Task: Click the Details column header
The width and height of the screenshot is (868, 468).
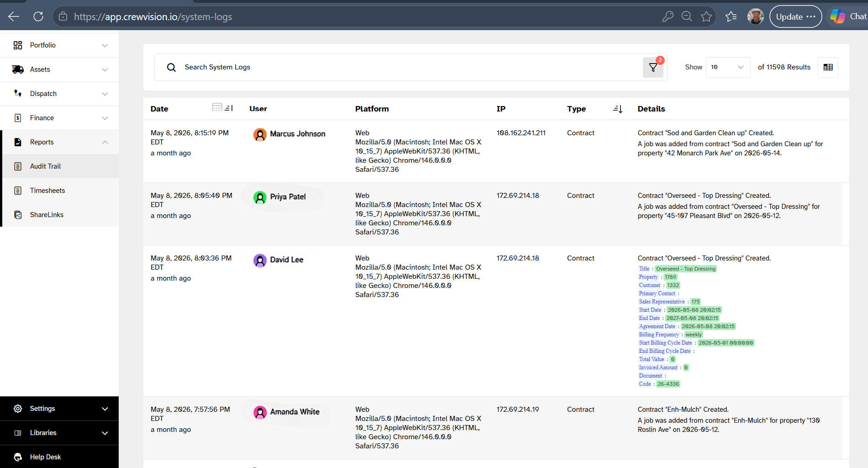Action: (651, 109)
